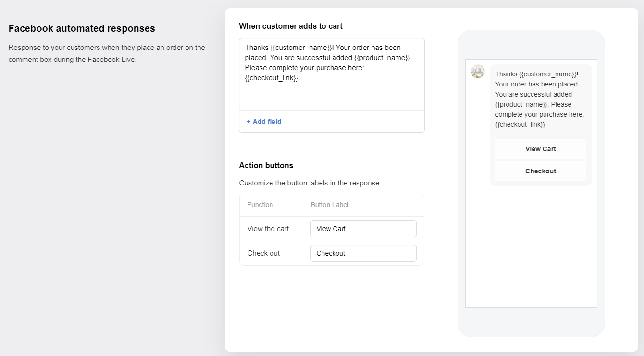Click Checkout button in phone preview
644x356 pixels.
pos(541,171)
